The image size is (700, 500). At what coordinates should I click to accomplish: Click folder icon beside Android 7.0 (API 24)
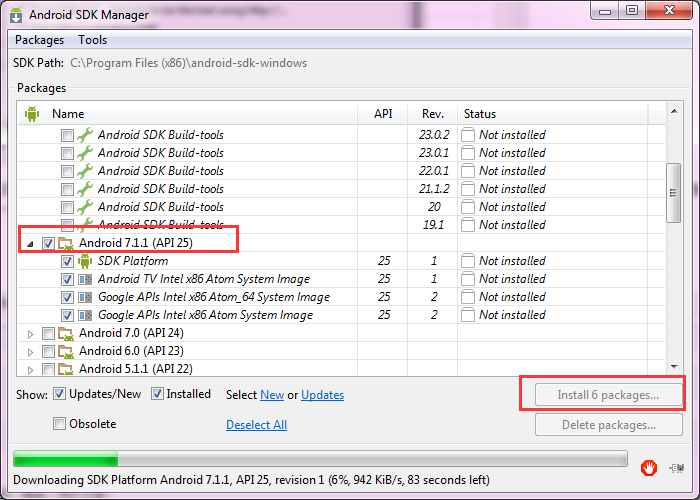[x=66, y=333]
